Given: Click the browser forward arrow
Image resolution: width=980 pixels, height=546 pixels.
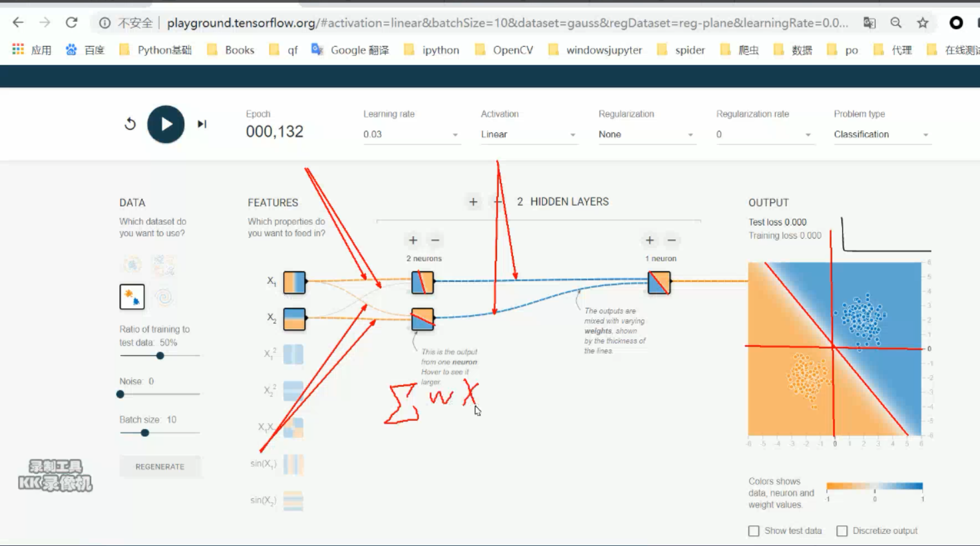Looking at the screenshot, I should coord(45,23).
